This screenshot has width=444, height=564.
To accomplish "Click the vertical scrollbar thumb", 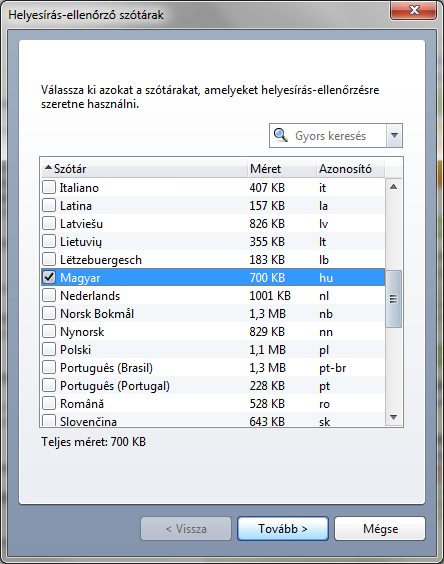I will [x=394, y=299].
